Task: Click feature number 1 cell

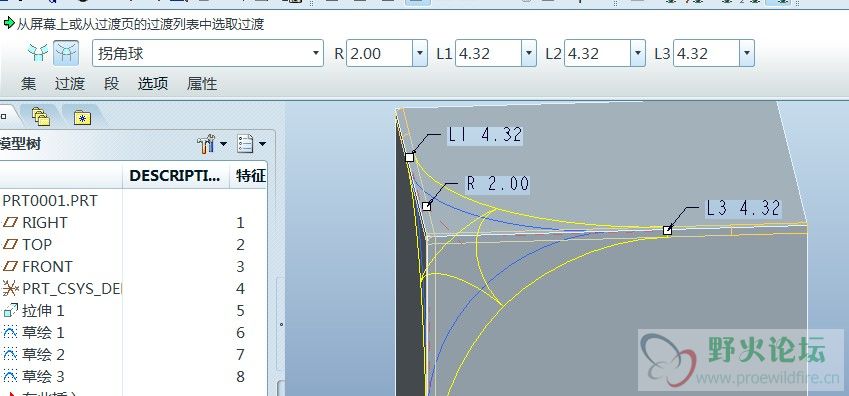Action: point(240,223)
